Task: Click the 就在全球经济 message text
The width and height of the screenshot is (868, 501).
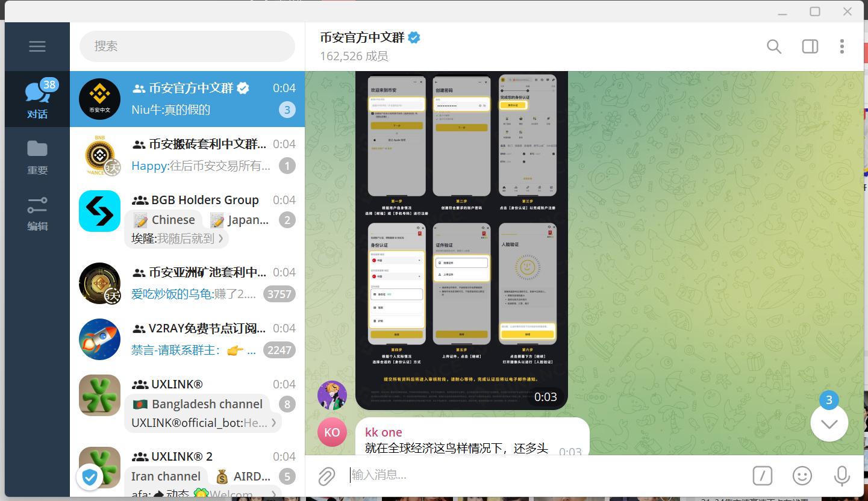Action: (x=457, y=448)
